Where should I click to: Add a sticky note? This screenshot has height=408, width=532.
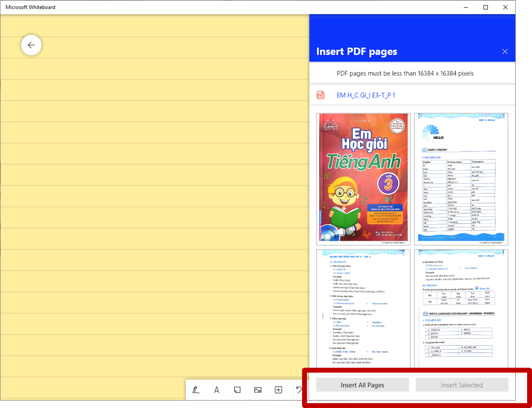[x=237, y=390]
